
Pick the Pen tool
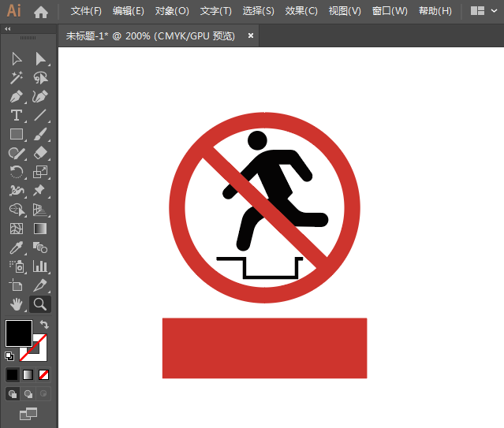coord(17,97)
